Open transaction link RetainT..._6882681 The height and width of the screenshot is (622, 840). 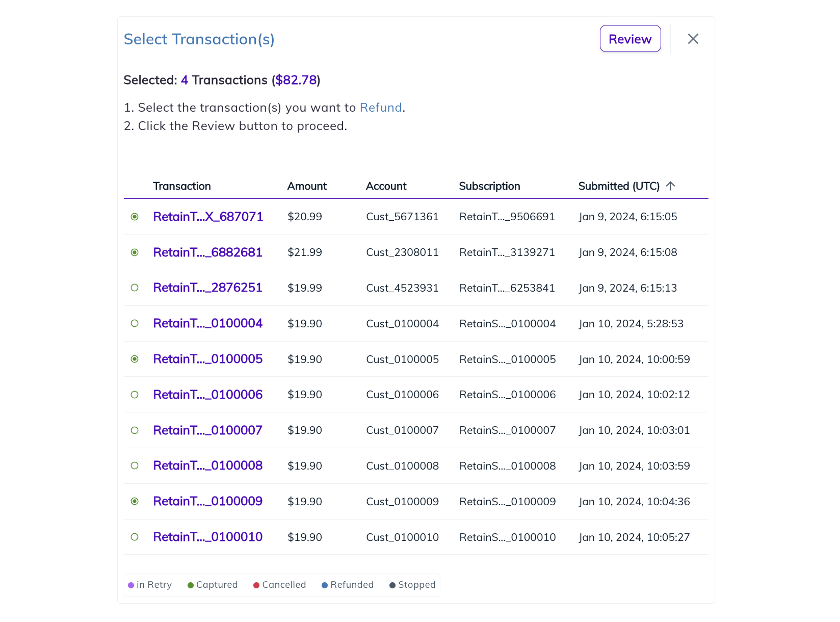(x=207, y=252)
